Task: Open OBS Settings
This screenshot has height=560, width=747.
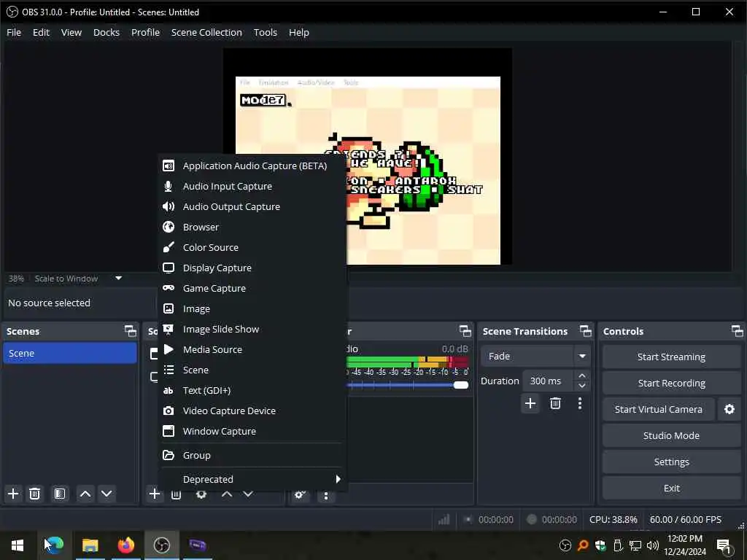Action: (671, 462)
